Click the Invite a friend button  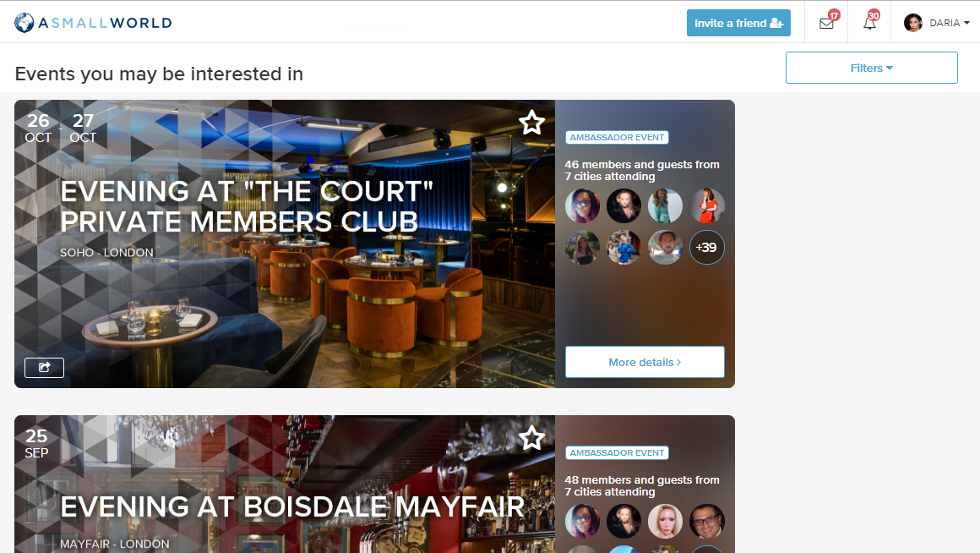click(x=738, y=23)
